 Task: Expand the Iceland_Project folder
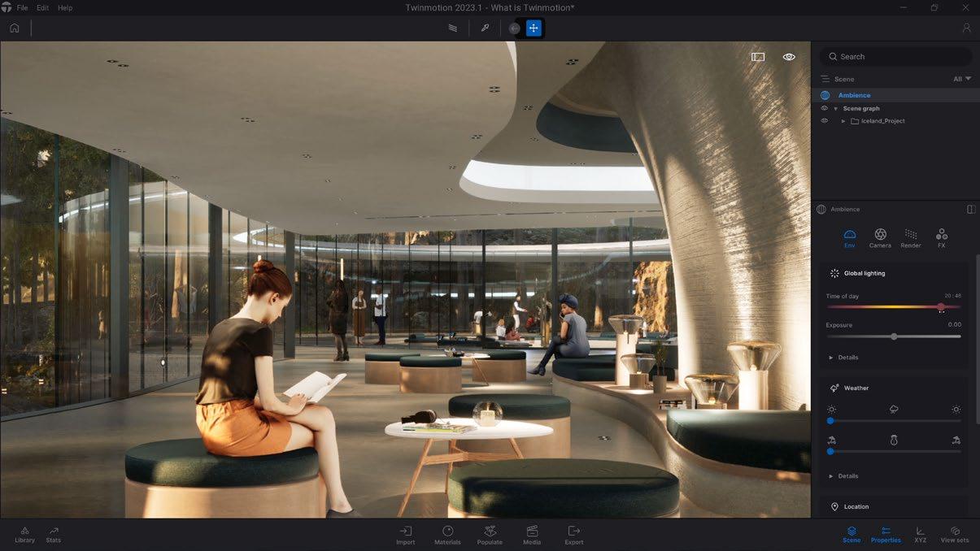(843, 121)
